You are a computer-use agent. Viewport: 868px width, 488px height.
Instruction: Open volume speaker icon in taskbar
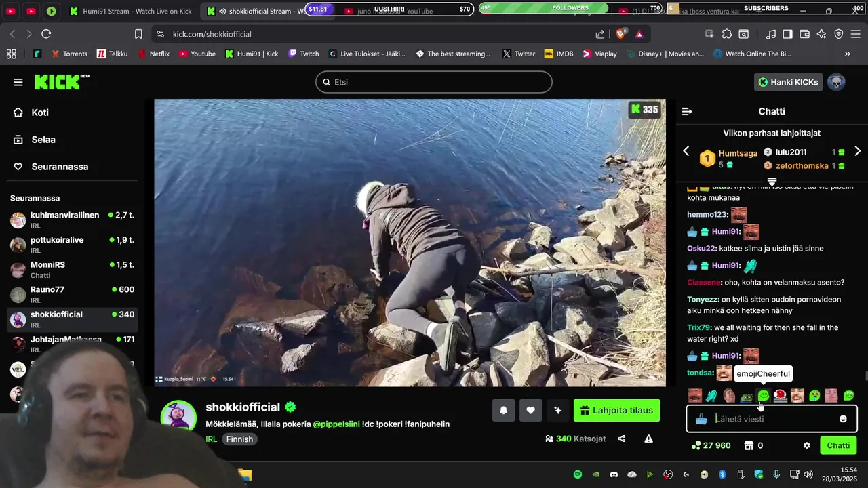coord(808,474)
